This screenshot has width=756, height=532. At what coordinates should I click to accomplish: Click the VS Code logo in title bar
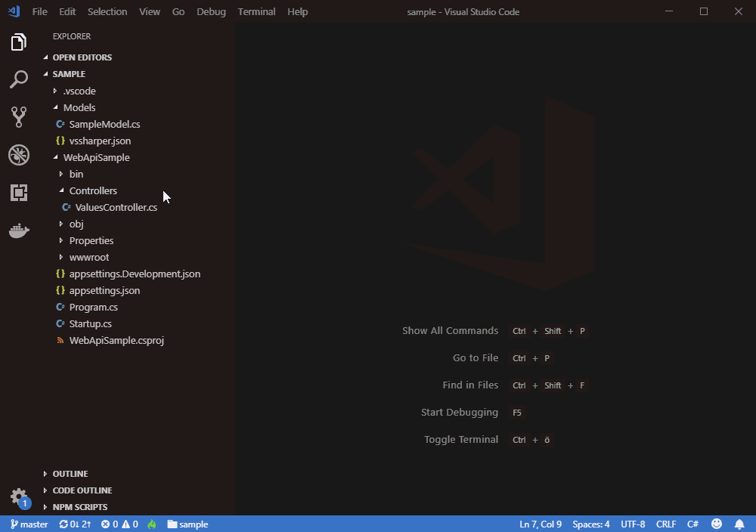click(14, 11)
